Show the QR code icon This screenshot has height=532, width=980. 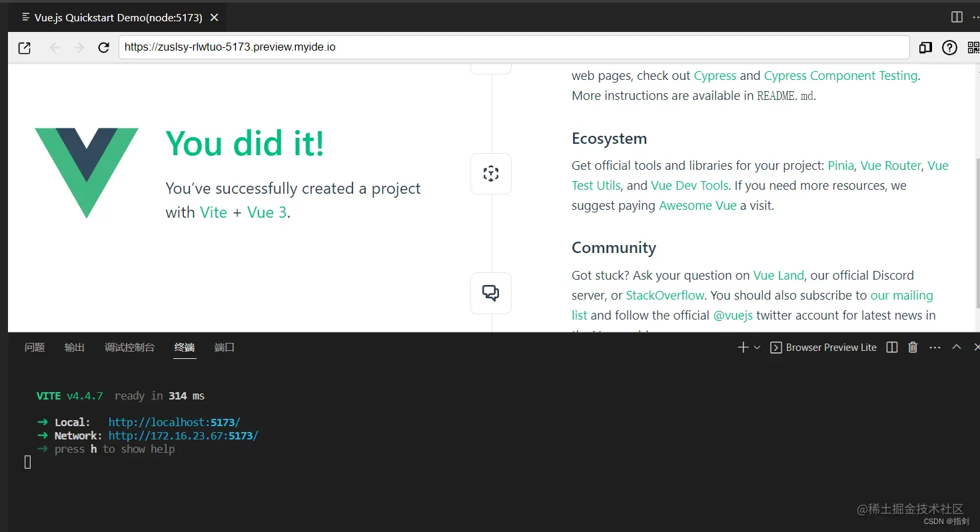point(973,47)
